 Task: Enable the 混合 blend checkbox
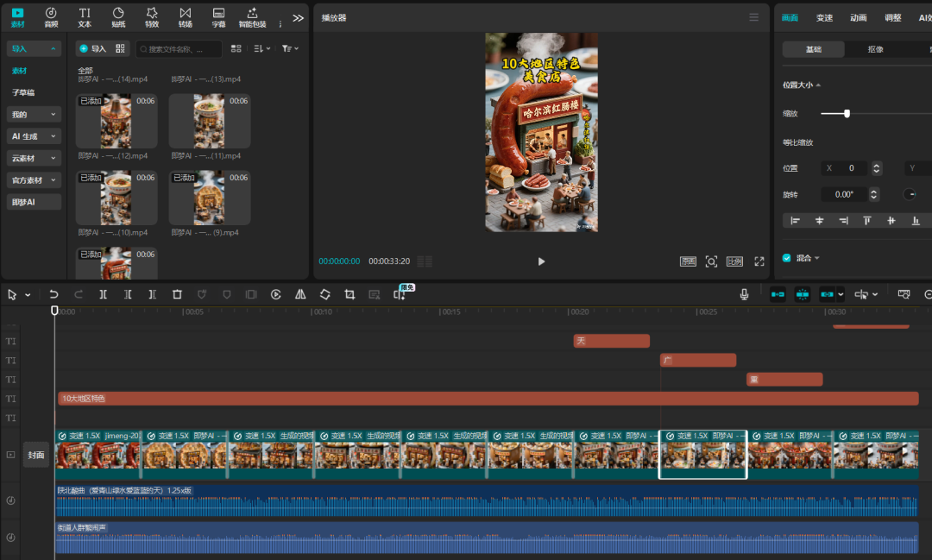pos(786,257)
